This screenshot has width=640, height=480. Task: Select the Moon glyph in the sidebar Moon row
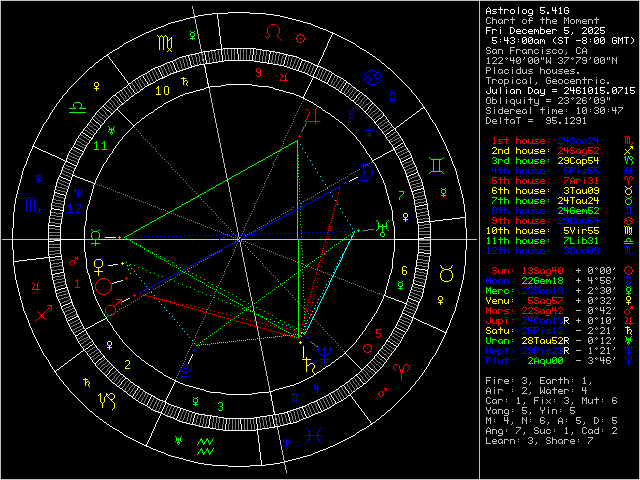[x=629, y=280]
